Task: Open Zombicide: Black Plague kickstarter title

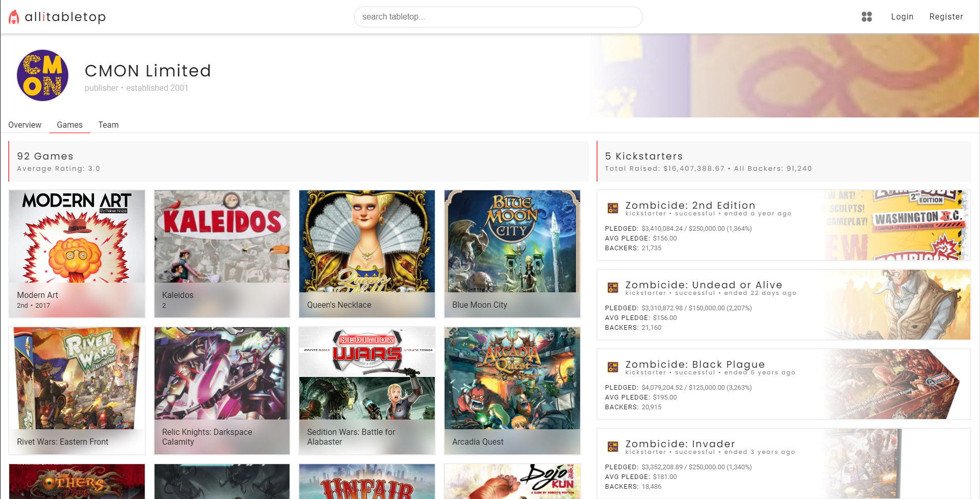Action: coord(695,364)
